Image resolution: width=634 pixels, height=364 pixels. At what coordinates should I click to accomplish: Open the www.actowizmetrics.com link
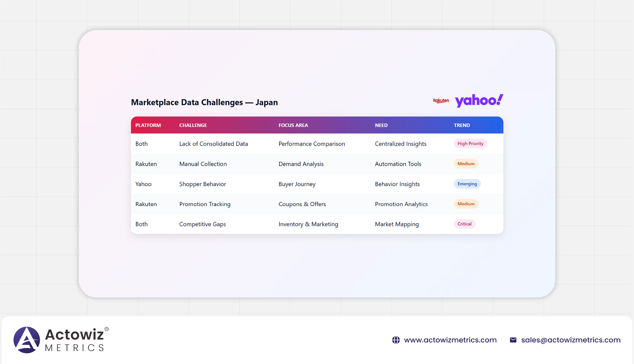pyautogui.click(x=450, y=340)
